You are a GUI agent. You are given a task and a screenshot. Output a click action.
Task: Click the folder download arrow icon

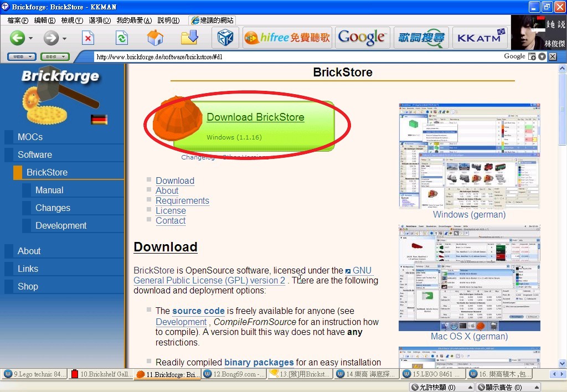[x=189, y=37]
